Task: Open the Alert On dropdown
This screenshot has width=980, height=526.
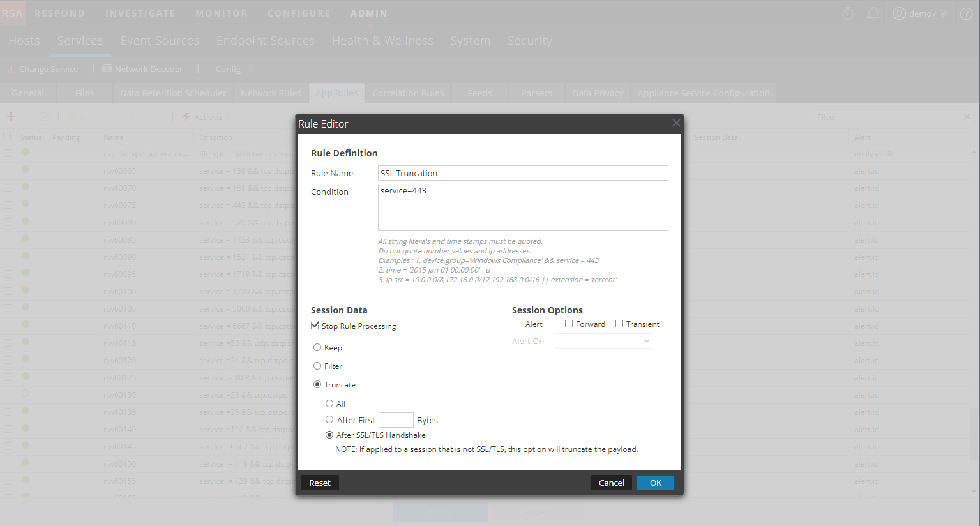Action: tap(647, 341)
